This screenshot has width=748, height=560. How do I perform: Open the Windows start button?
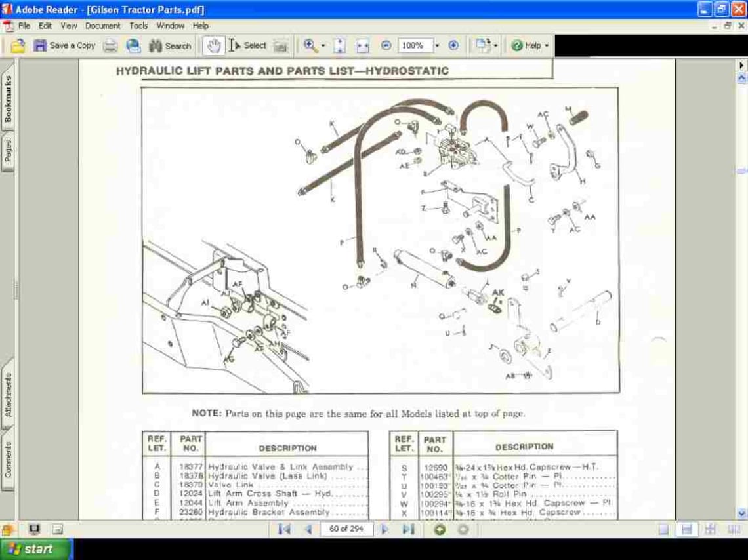(x=37, y=550)
